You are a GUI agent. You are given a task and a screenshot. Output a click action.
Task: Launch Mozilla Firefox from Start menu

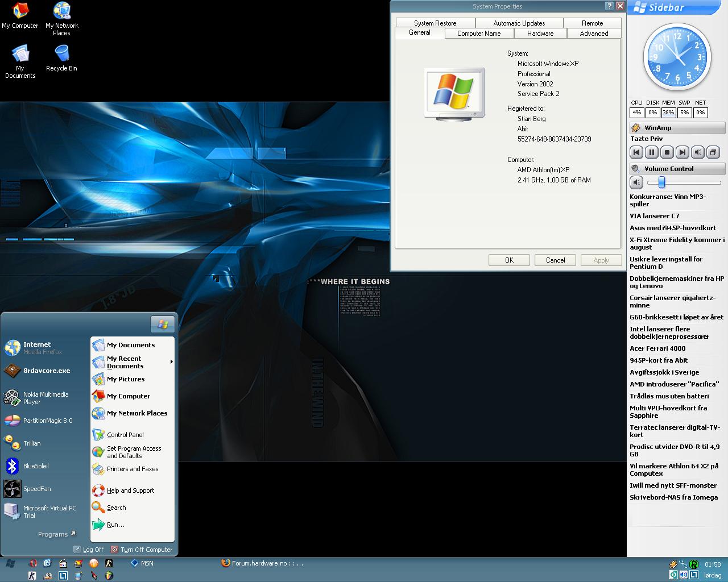pyautogui.click(x=36, y=348)
